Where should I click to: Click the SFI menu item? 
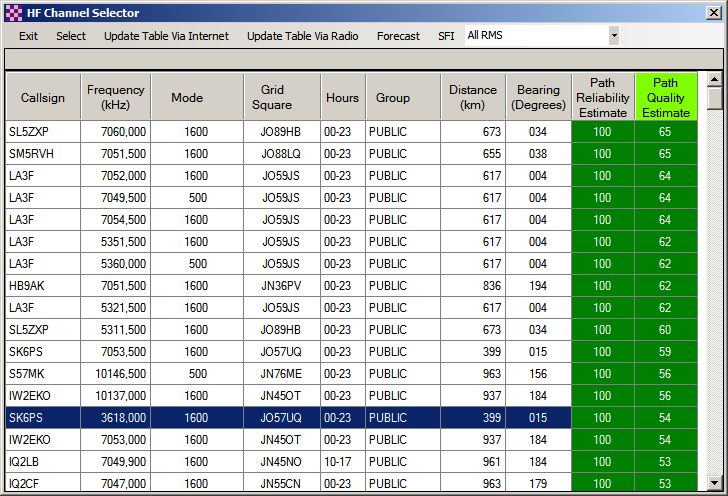tap(446, 36)
